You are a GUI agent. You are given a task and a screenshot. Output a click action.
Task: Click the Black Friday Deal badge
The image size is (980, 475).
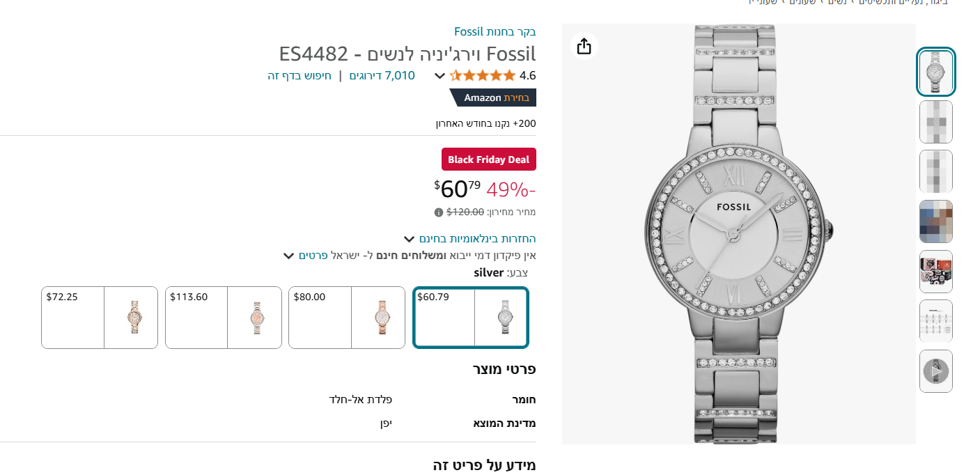[x=488, y=159]
